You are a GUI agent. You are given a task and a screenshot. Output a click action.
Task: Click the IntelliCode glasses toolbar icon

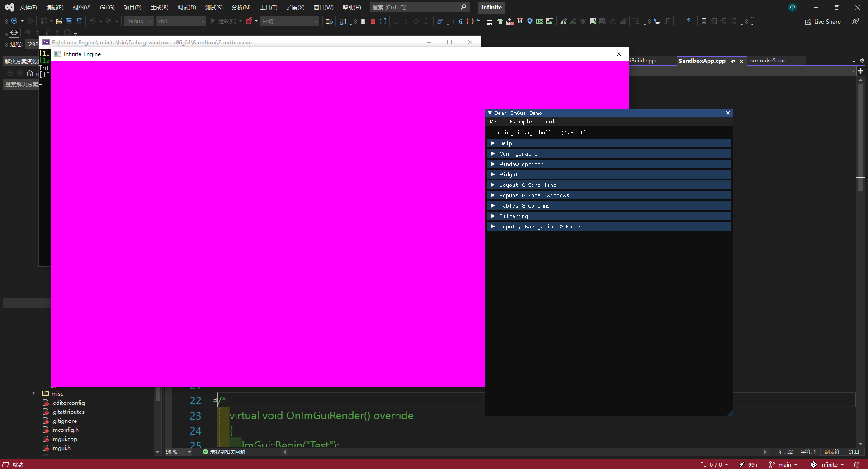point(14,33)
